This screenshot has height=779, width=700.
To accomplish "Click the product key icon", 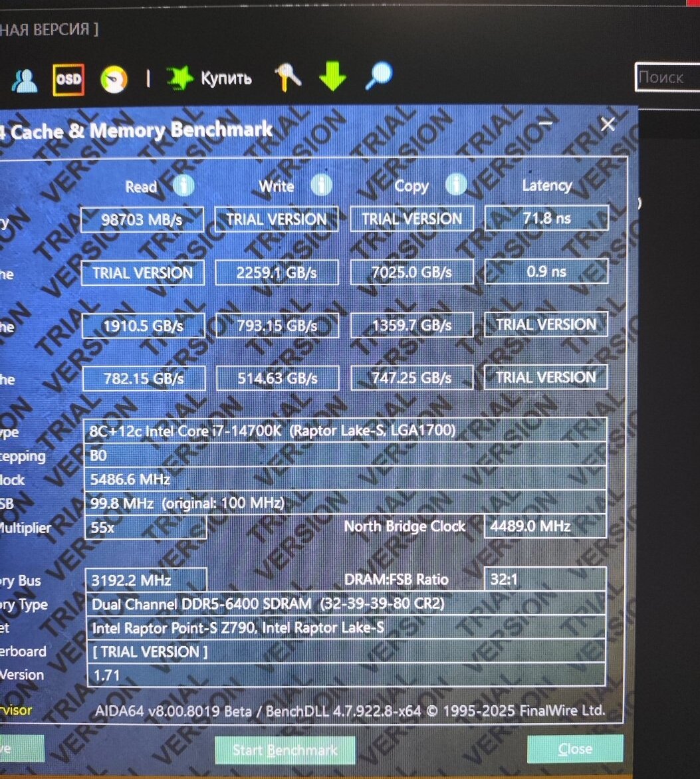I will point(288,78).
